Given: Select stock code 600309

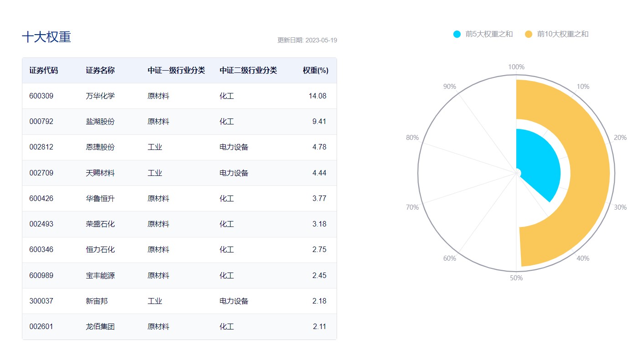Looking at the screenshot, I should point(41,96).
